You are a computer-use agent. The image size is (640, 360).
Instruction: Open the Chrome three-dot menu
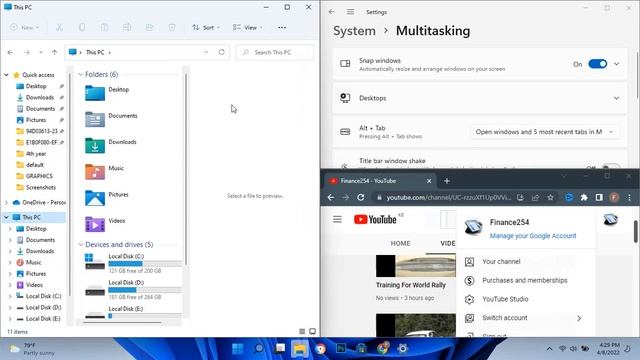[x=629, y=198]
